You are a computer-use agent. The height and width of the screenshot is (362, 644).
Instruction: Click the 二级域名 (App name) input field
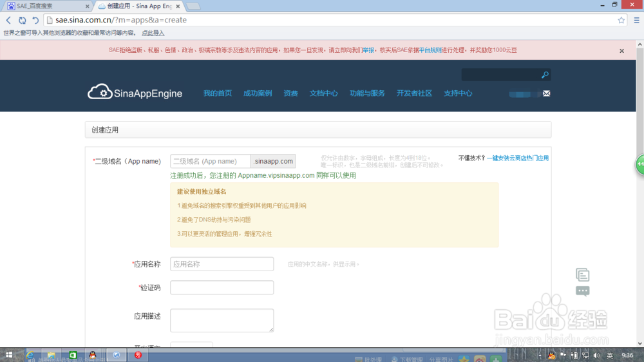point(211,161)
